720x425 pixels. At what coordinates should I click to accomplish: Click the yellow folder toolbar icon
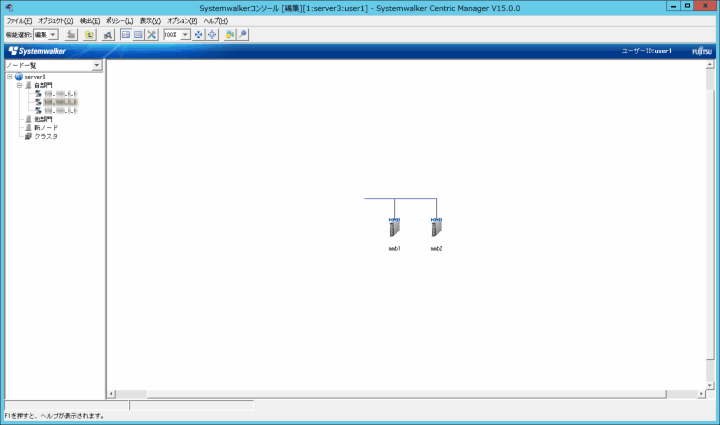[x=90, y=35]
